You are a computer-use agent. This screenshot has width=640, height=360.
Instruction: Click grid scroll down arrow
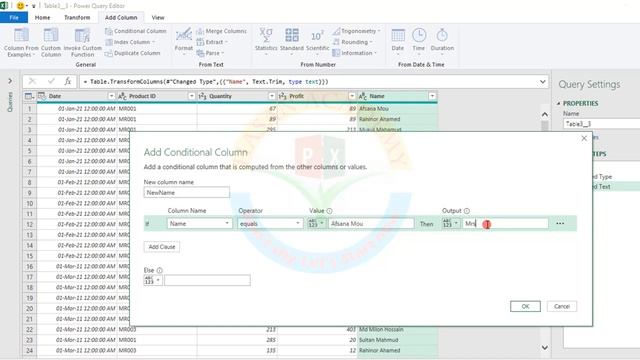[x=545, y=347]
